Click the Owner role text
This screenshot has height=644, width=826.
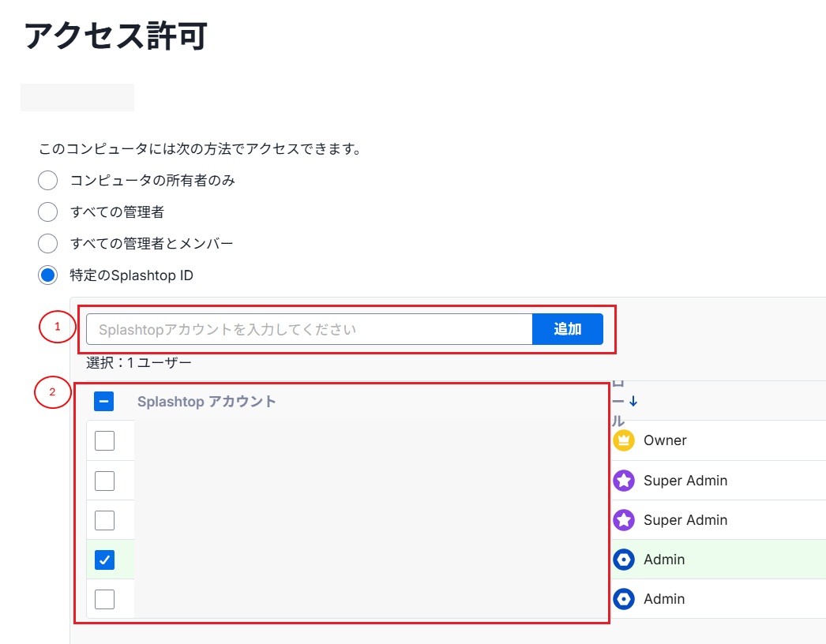coord(665,440)
